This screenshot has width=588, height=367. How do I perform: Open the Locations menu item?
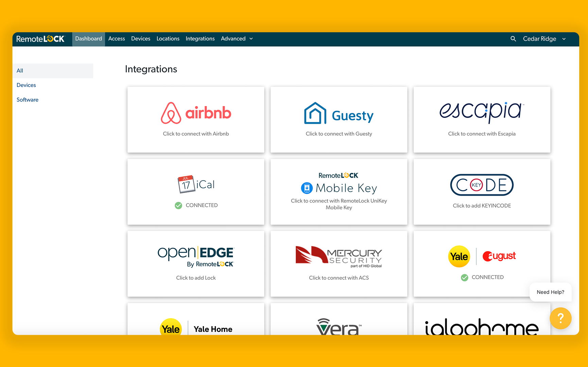(x=168, y=39)
